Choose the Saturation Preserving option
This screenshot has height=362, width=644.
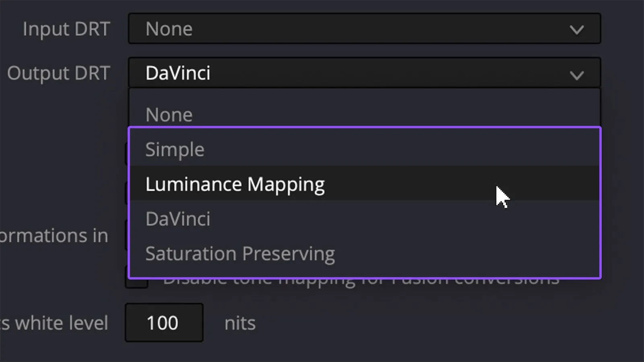pyautogui.click(x=365, y=253)
